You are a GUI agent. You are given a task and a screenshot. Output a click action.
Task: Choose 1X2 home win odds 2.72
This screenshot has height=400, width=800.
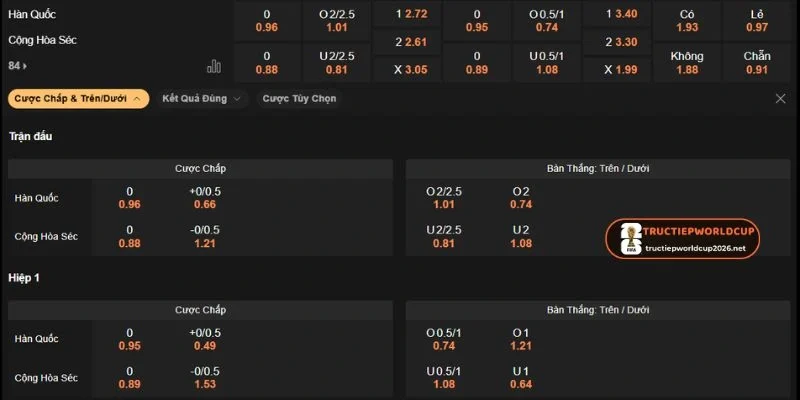(407, 14)
